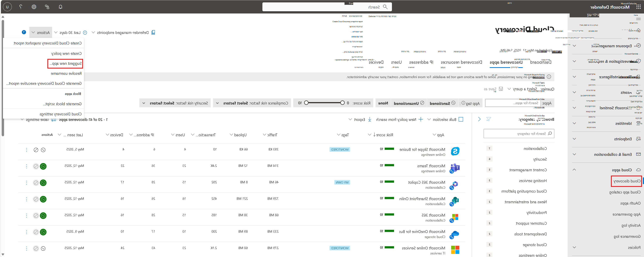Click sanction checkmark for Microsoft Online Services row
This screenshot has width=644, height=257.
point(43,248)
